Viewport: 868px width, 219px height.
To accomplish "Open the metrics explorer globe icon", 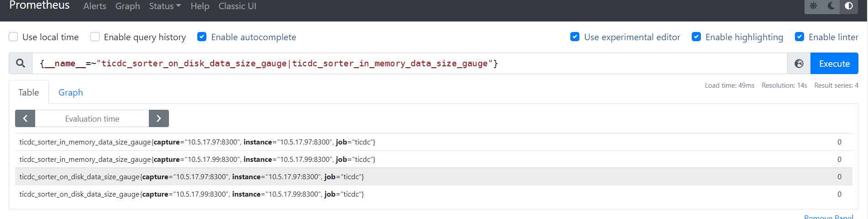I will coord(799,64).
